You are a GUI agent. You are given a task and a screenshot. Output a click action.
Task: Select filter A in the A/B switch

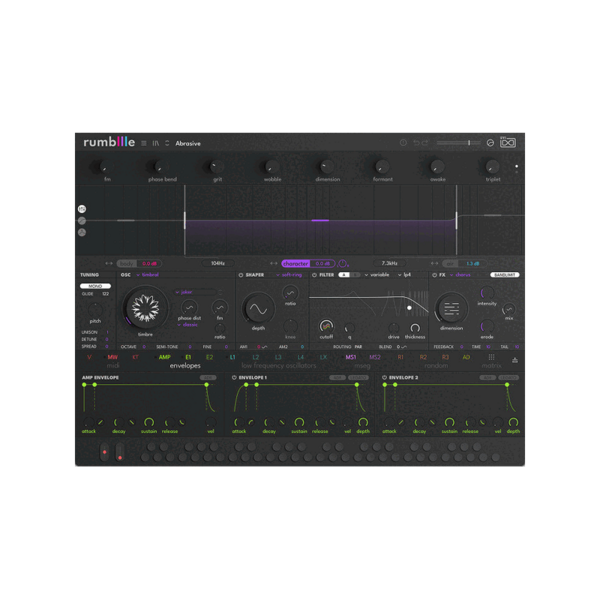click(x=344, y=275)
